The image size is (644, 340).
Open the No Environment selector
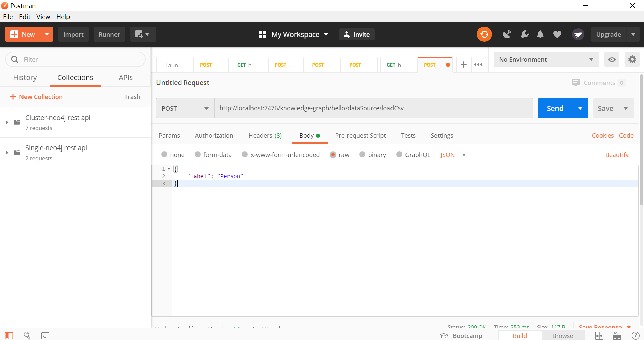546,59
